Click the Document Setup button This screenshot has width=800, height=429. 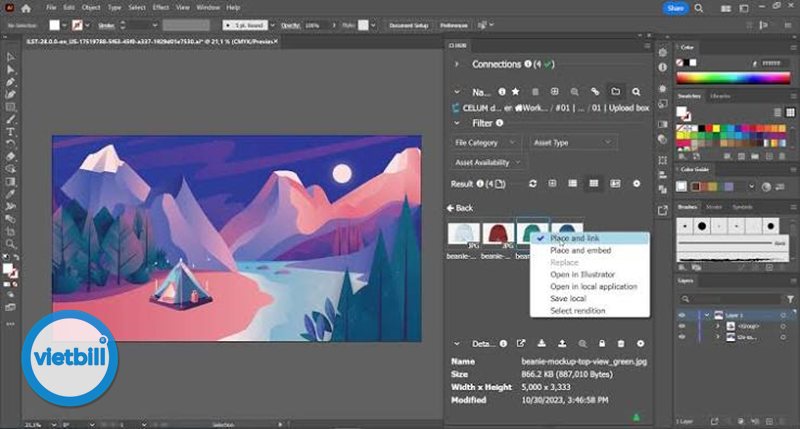pyautogui.click(x=408, y=25)
